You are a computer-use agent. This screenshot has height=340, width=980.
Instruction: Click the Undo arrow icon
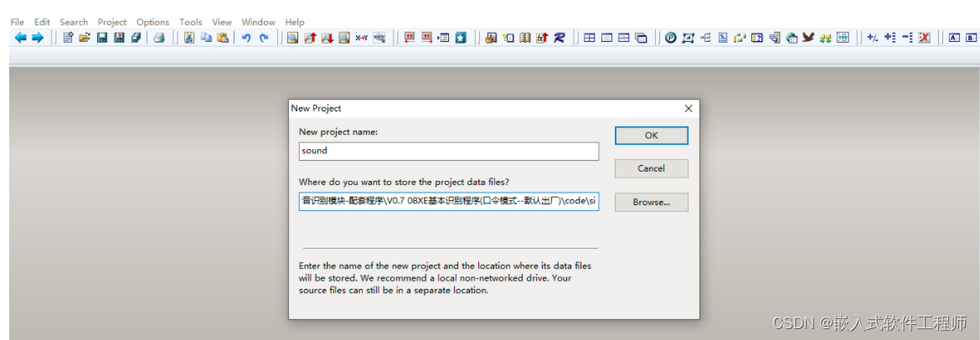point(246,38)
